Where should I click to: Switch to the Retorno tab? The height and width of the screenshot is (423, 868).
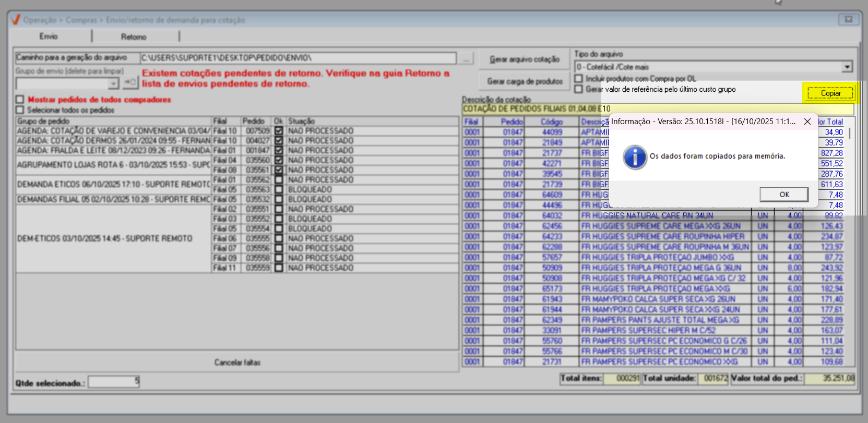click(x=134, y=37)
